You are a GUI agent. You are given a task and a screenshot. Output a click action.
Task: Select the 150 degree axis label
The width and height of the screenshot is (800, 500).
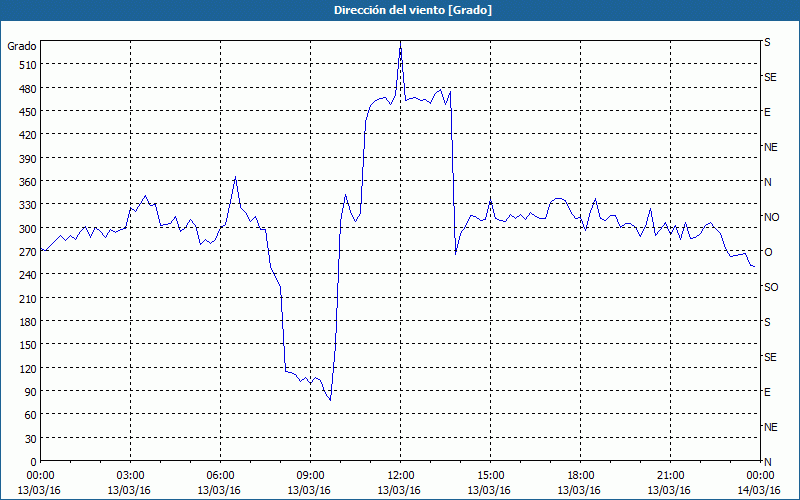click(x=28, y=345)
